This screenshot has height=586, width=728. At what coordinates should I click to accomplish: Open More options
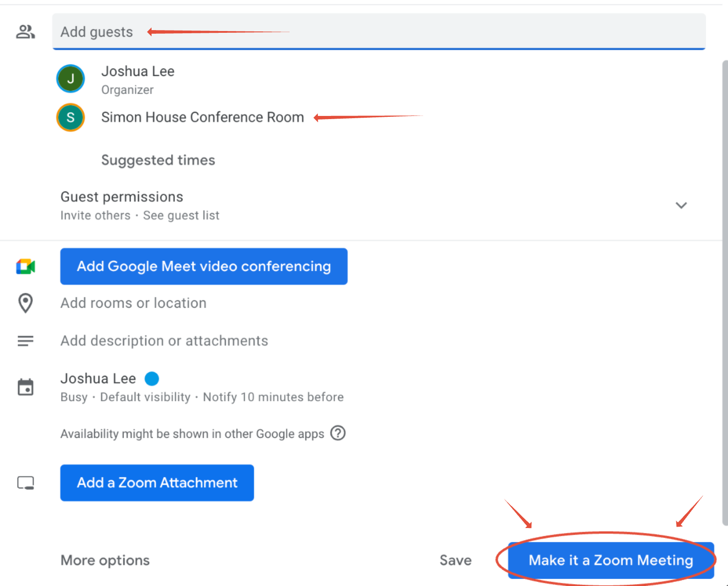point(105,560)
